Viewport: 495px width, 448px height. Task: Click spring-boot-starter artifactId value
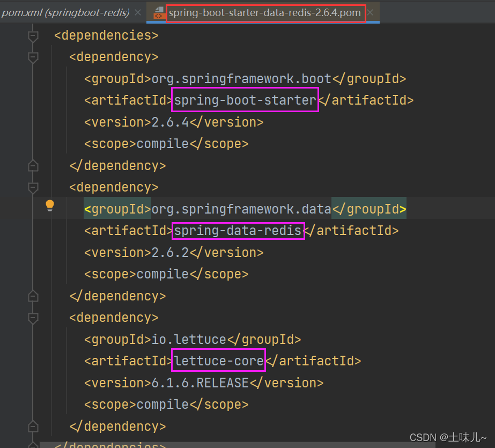pyautogui.click(x=245, y=100)
